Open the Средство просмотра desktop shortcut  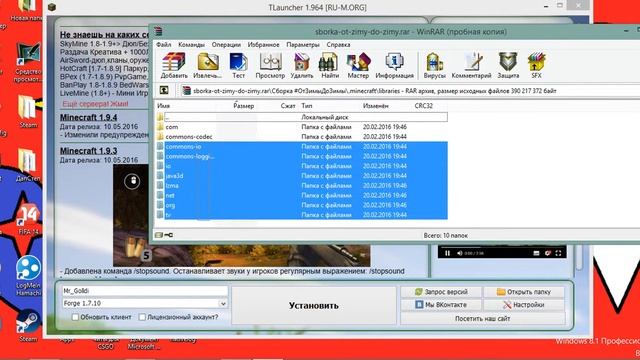click(28, 62)
